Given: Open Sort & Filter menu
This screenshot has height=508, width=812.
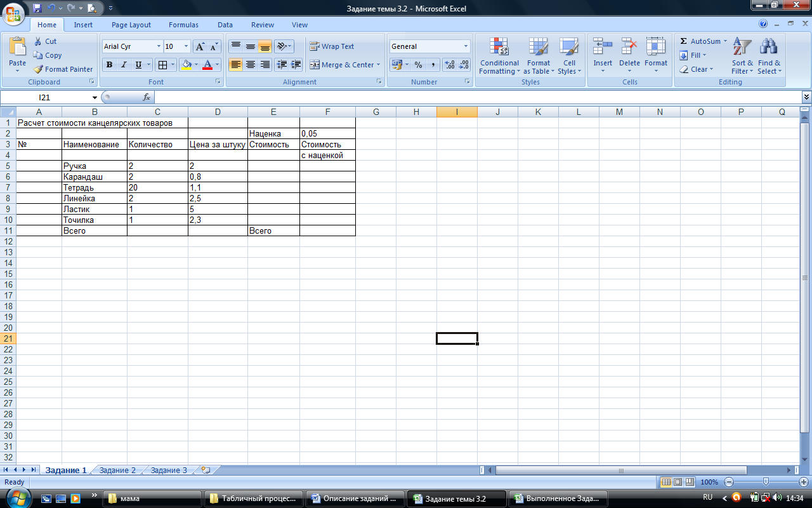Looking at the screenshot, I should coord(742,56).
